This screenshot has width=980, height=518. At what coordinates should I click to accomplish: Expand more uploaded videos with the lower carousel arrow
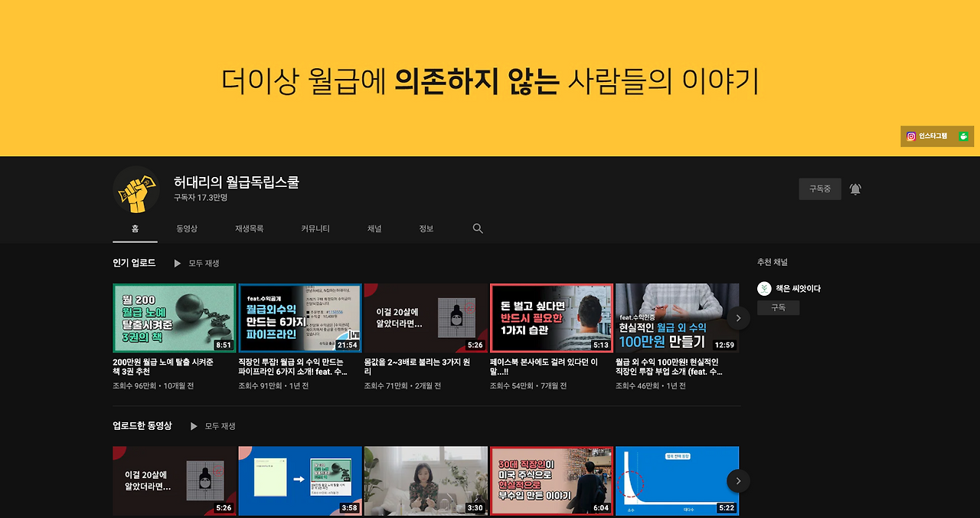tap(737, 480)
